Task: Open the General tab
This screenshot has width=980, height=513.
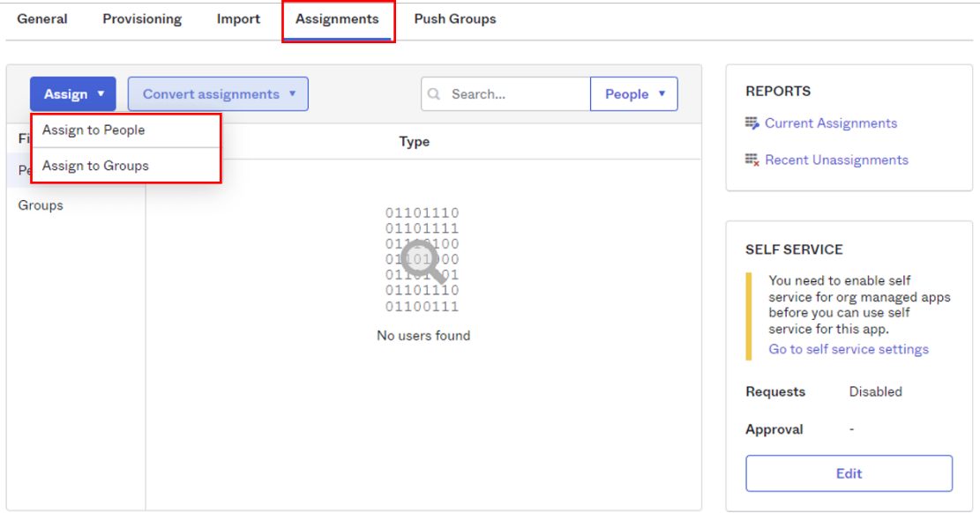Action: (x=41, y=19)
